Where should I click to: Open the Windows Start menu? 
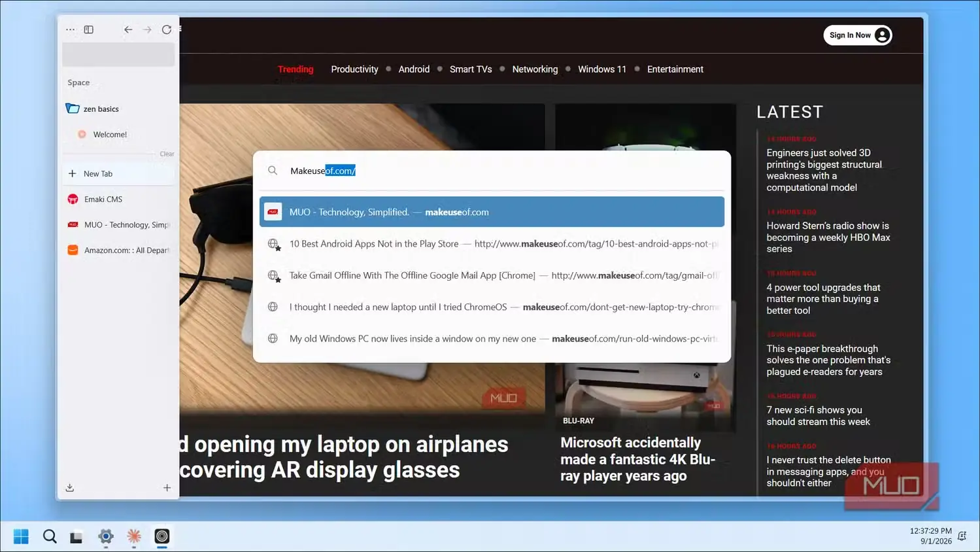(x=21, y=536)
